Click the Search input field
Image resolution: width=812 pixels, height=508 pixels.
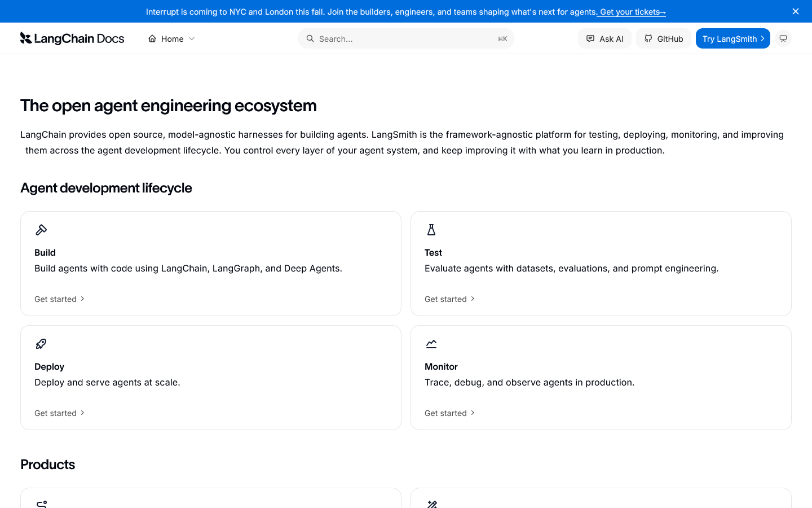click(406, 38)
